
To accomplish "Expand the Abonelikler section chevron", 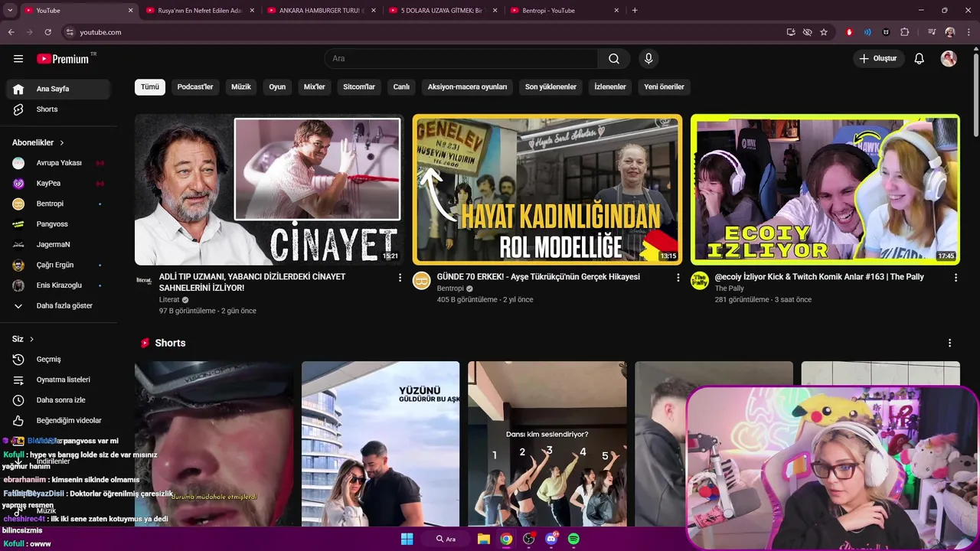I will click(x=62, y=143).
